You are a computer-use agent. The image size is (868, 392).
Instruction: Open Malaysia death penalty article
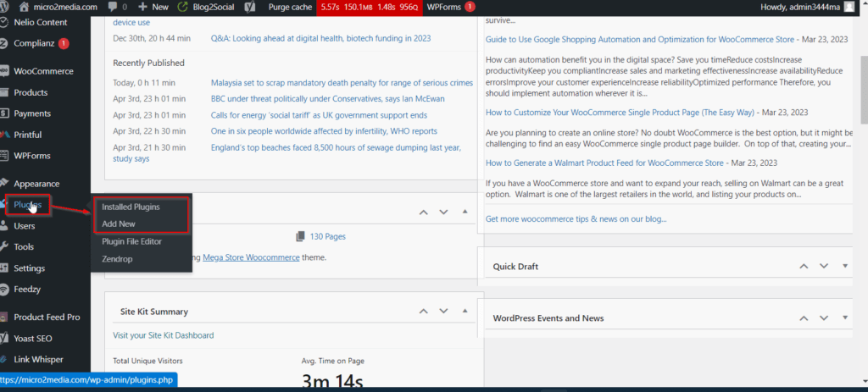(342, 83)
